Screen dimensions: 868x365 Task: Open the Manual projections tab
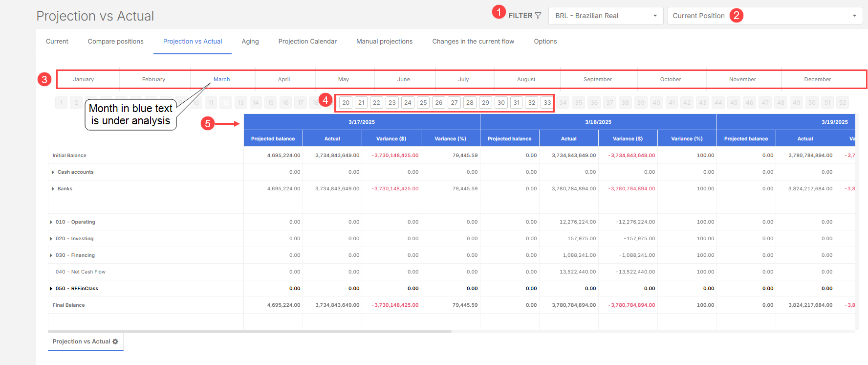point(384,42)
